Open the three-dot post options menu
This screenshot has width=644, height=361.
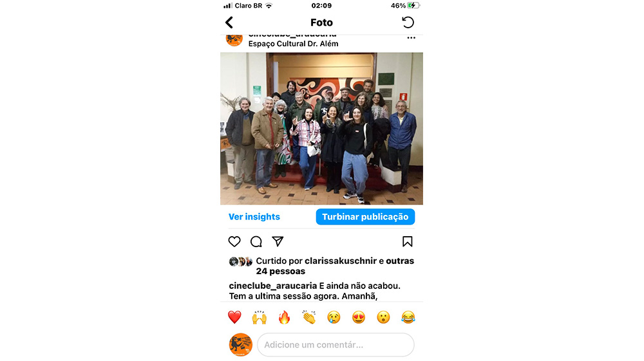pyautogui.click(x=411, y=38)
